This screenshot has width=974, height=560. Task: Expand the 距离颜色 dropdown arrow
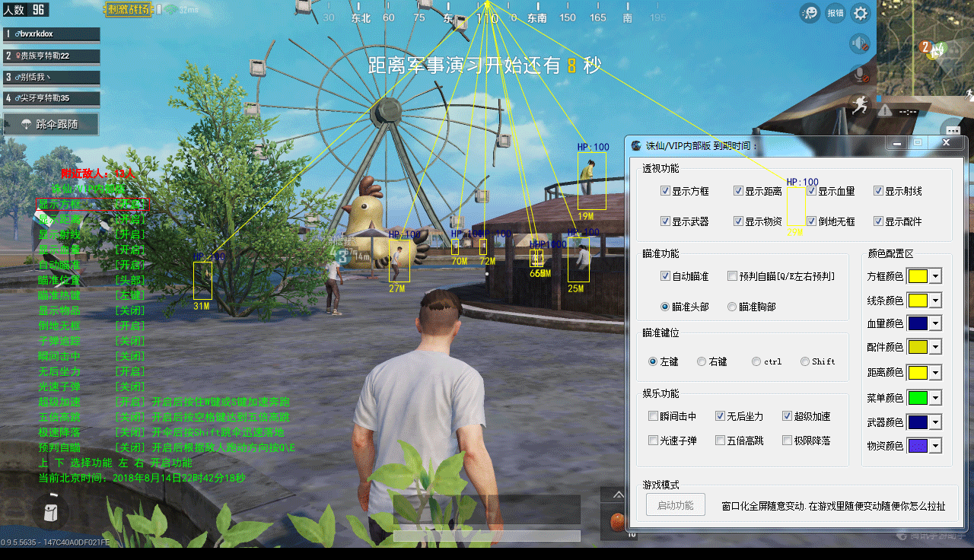(935, 372)
